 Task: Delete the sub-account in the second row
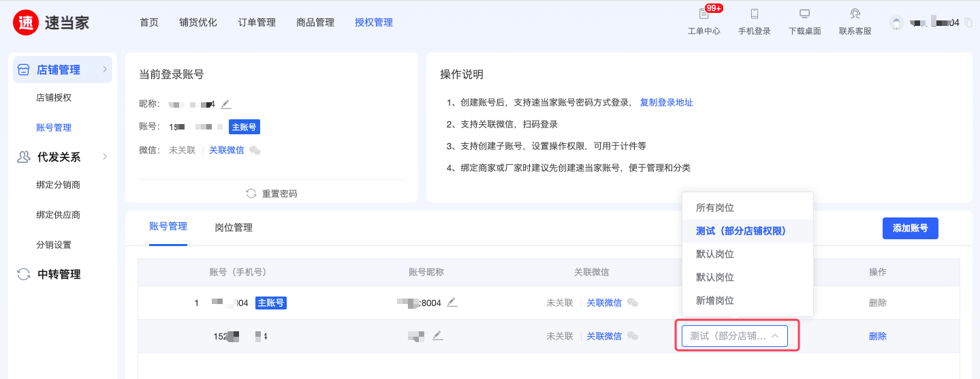point(877,336)
